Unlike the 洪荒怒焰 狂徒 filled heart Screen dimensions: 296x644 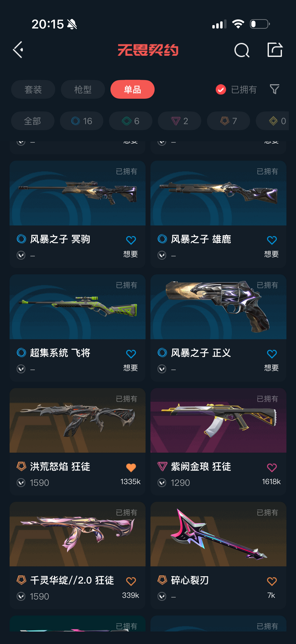(131, 468)
